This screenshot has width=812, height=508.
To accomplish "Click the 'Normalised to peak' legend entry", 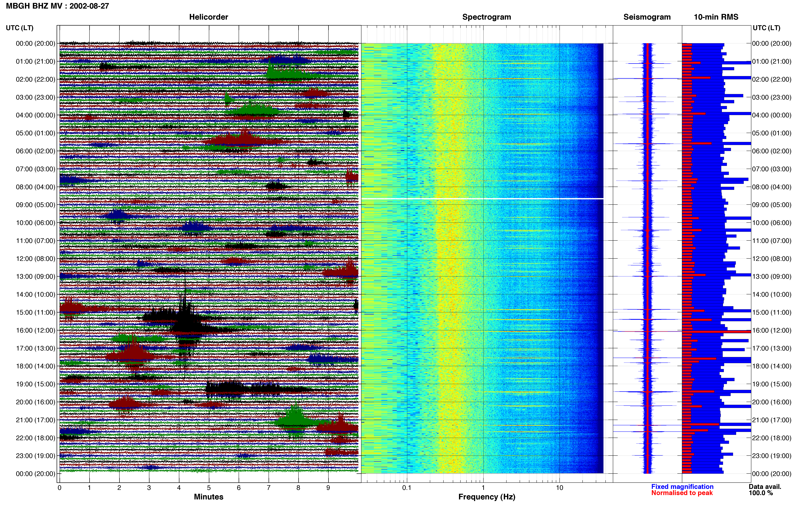I will [x=682, y=493].
